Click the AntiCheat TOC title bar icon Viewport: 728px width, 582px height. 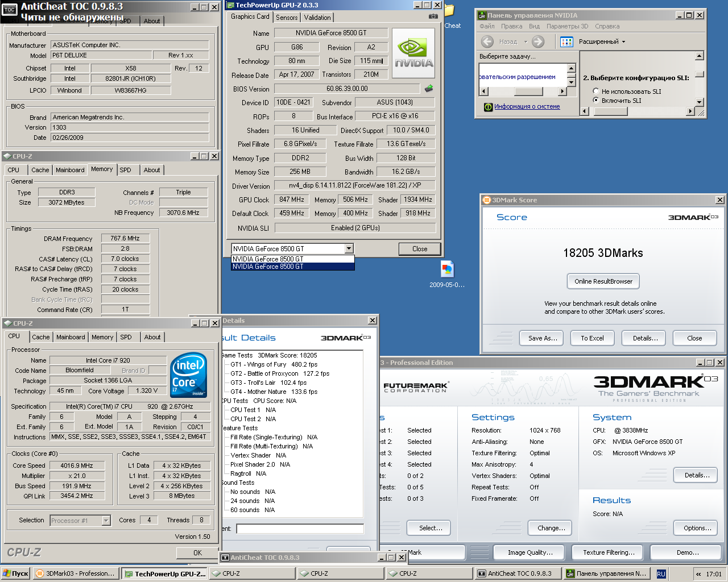9,10
